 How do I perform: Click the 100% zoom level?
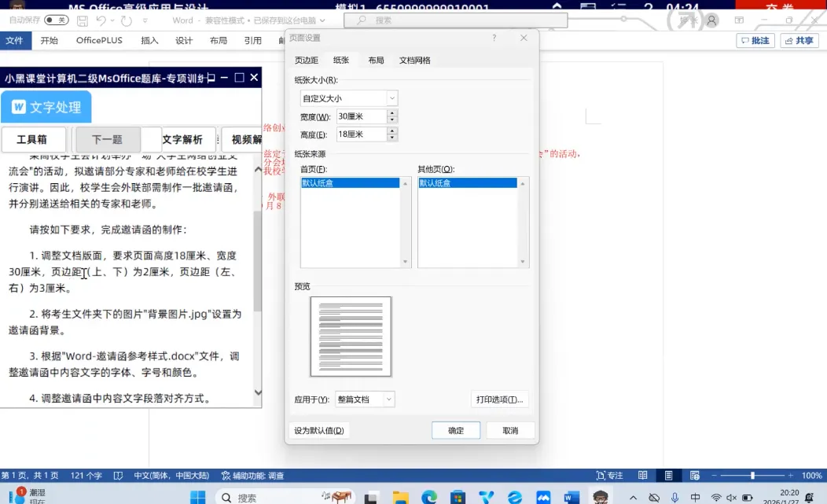click(x=812, y=476)
